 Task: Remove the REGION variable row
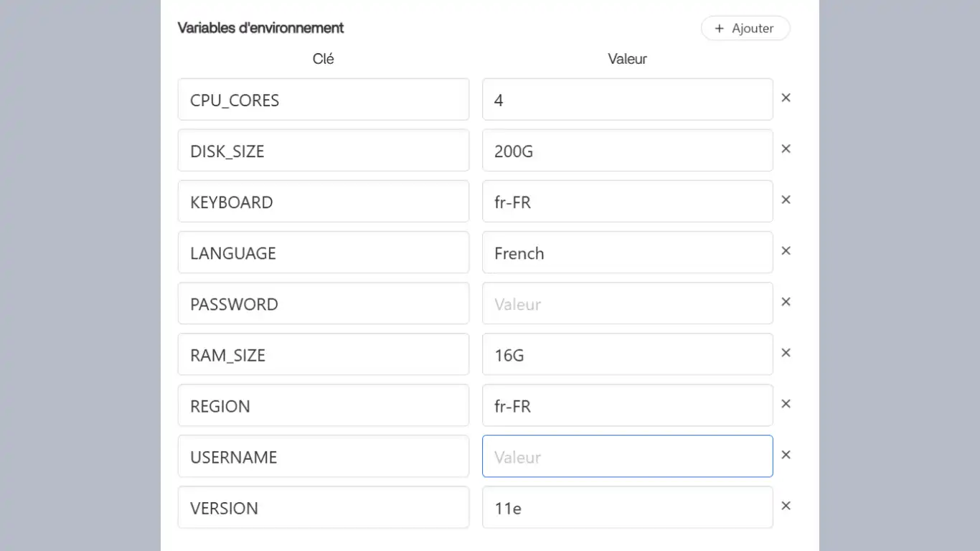pos(786,403)
